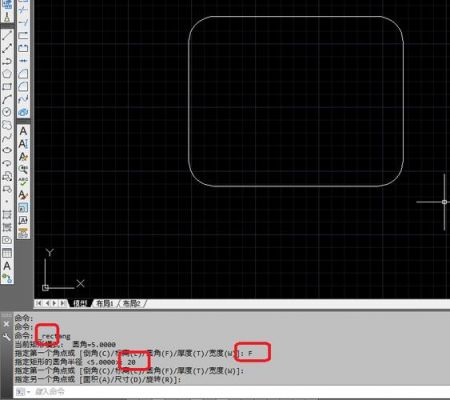Select the Chamfer tool
Image resolution: width=450 pixels, height=400 pixels.
click(23, 74)
